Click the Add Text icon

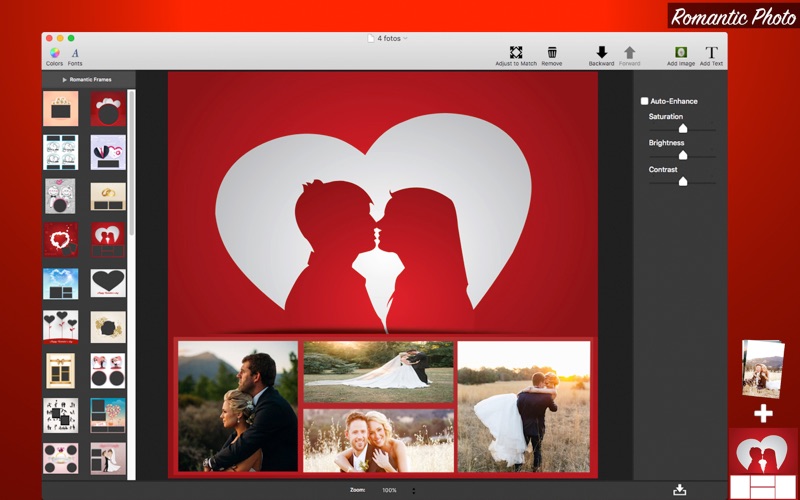coord(711,52)
